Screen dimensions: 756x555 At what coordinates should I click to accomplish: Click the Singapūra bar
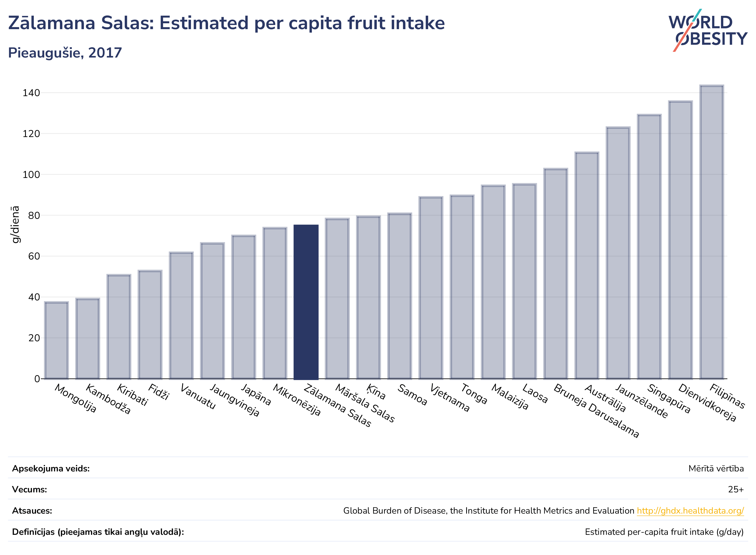649,247
